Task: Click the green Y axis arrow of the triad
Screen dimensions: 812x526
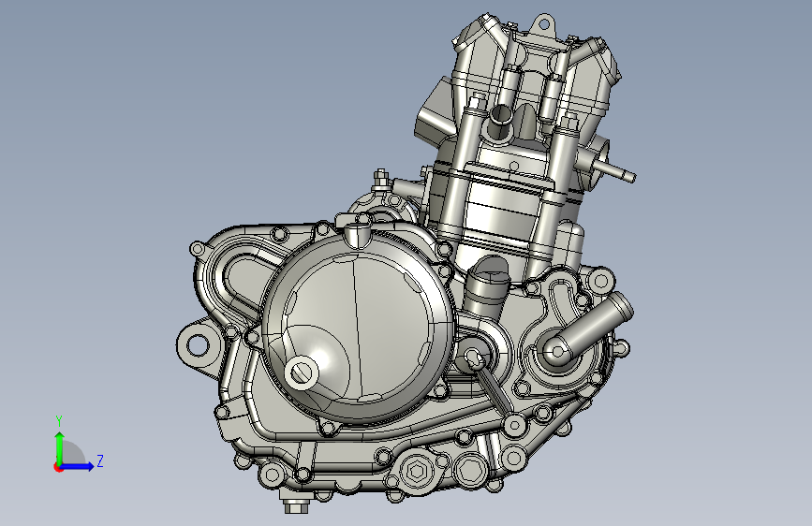Action: click(x=59, y=446)
